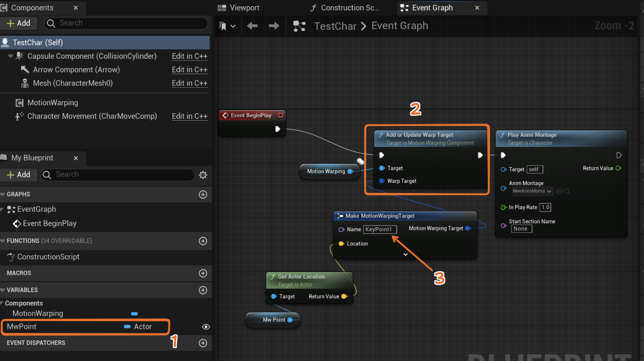
Task: Navigate forward in graph history
Action: [274, 26]
